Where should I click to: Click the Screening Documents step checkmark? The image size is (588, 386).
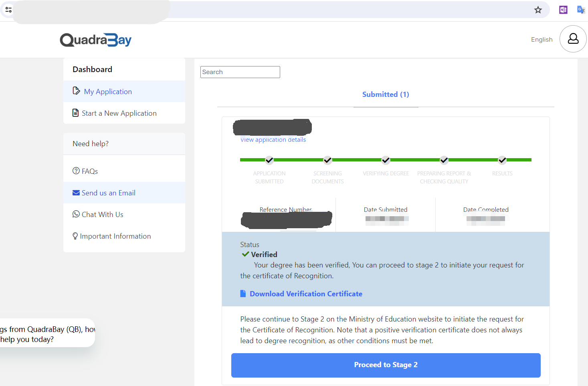tap(327, 160)
